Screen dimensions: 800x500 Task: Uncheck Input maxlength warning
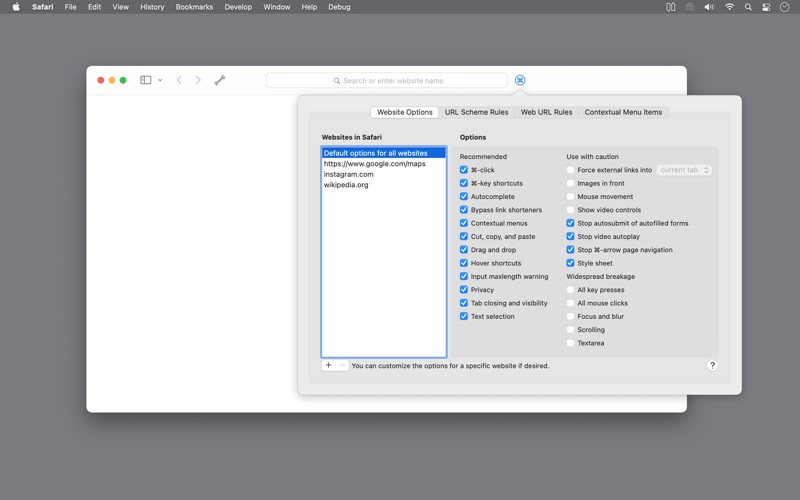tap(464, 276)
